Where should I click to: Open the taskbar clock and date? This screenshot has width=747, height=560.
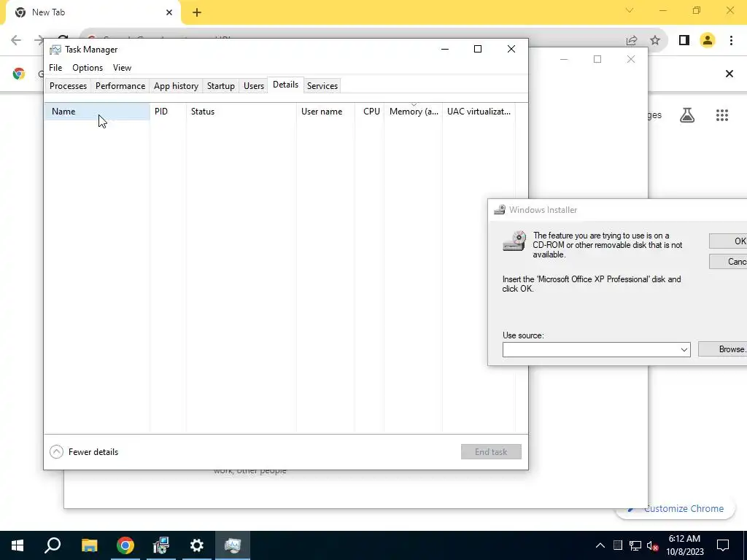pos(684,545)
